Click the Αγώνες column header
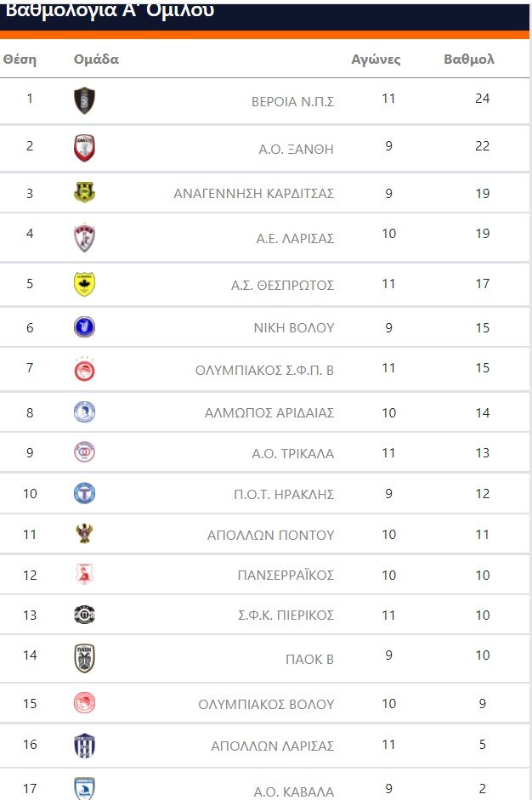The image size is (532, 800). [376, 60]
